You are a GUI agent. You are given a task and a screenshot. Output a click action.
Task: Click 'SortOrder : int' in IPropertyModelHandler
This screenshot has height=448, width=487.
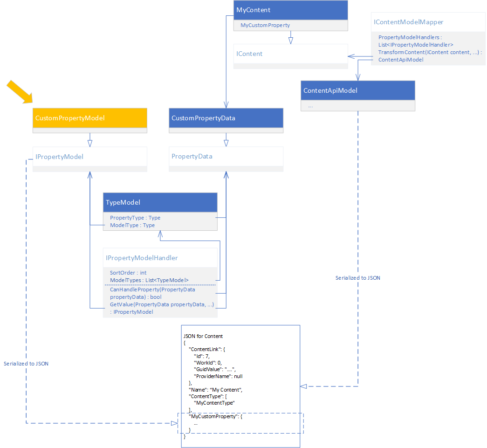pos(128,273)
